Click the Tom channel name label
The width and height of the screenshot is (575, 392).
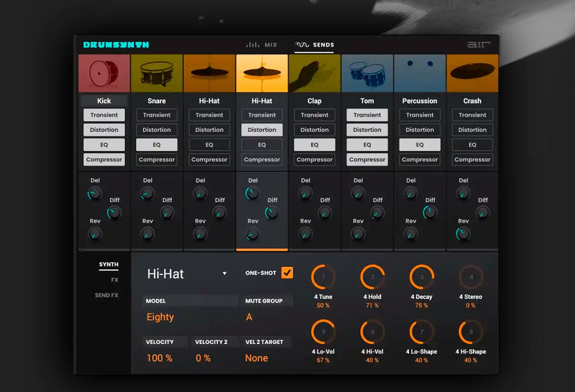point(368,101)
